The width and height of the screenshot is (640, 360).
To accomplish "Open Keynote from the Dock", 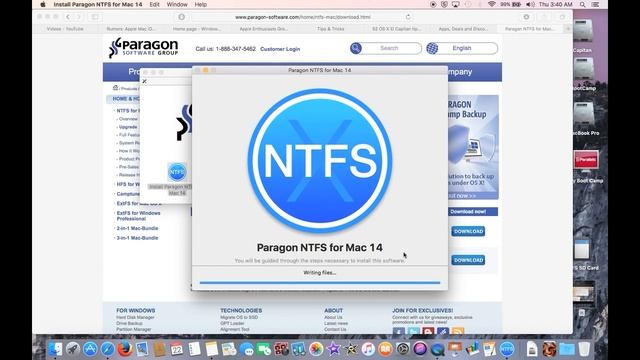I will click(455, 349).
